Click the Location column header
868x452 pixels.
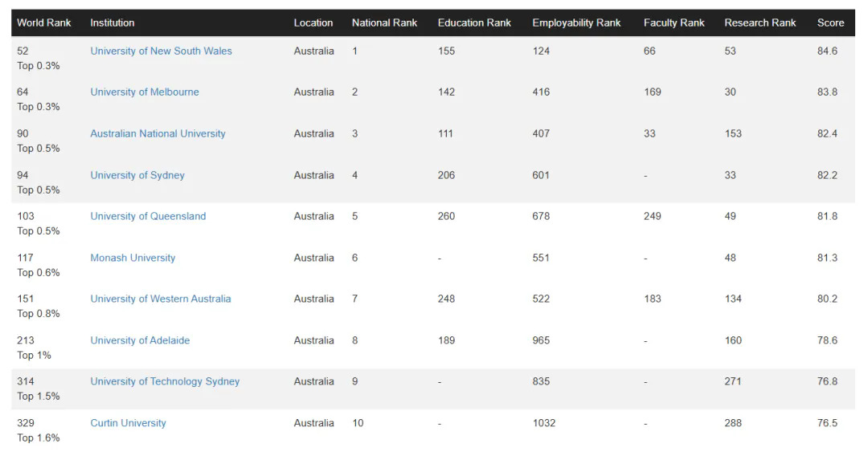point(313,22)
